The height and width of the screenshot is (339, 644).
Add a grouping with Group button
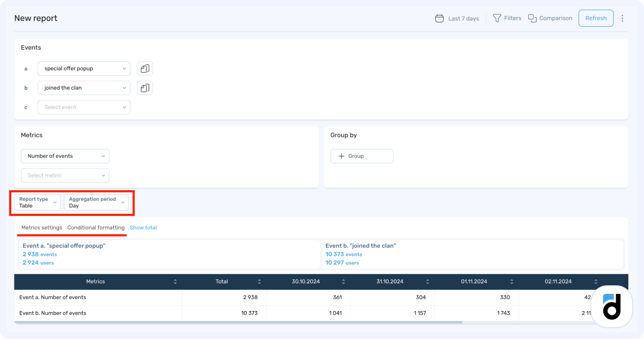click(x=362, y=156)
